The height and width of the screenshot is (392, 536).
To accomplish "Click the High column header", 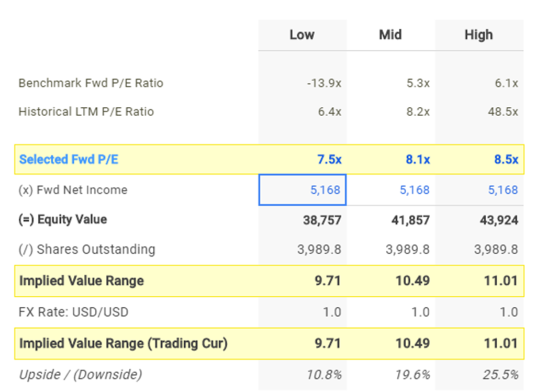I will (x=478, y=35).
